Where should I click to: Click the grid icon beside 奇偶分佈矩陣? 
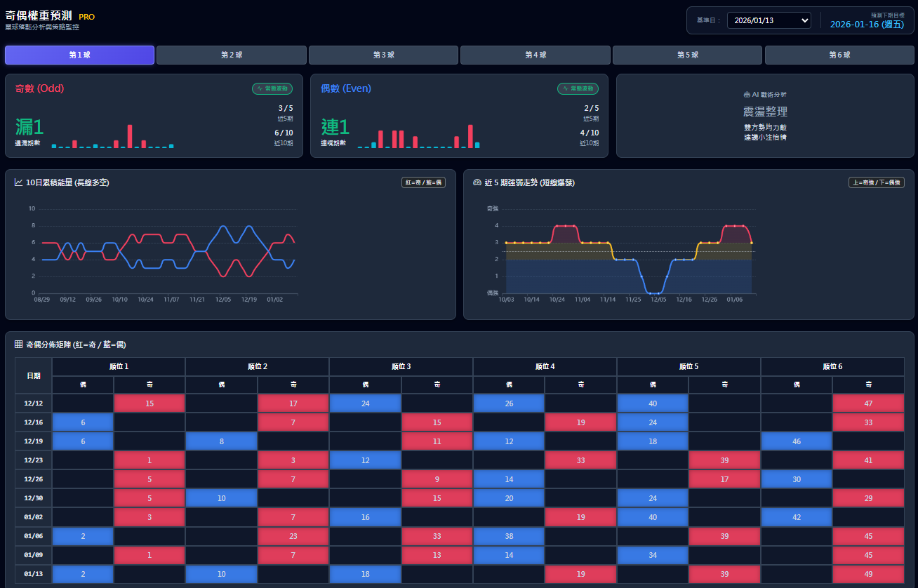coord(19,345)
